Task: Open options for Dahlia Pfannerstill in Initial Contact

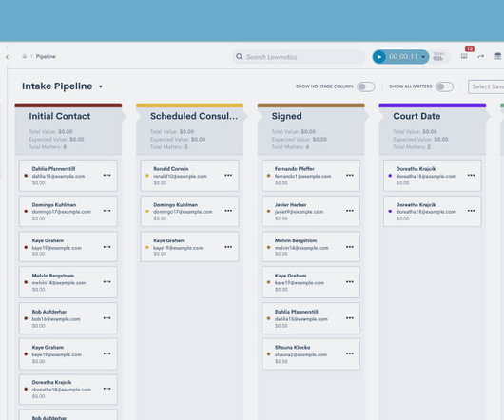Action: pyautogui.click(x=107, y=176)
